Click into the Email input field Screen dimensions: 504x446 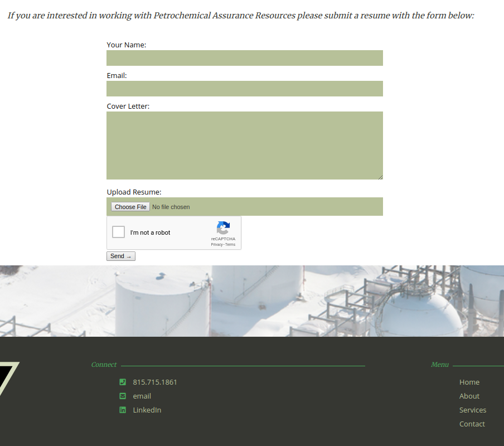pos(244,89)
